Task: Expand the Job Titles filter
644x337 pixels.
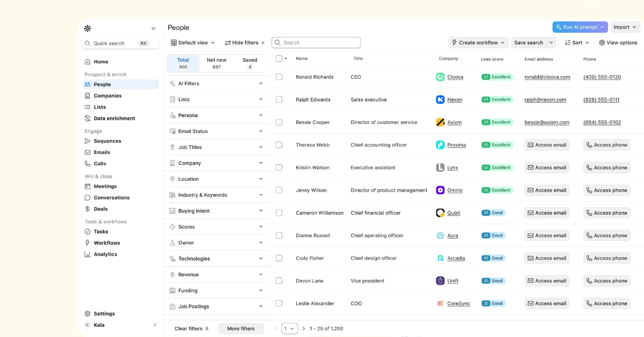Action: [x=216, y=147]
